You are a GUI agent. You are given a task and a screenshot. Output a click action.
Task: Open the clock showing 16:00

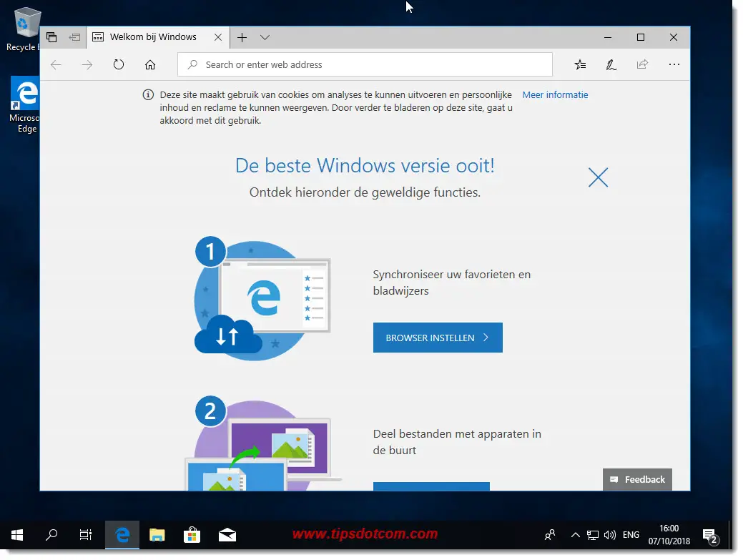[669, 535]
